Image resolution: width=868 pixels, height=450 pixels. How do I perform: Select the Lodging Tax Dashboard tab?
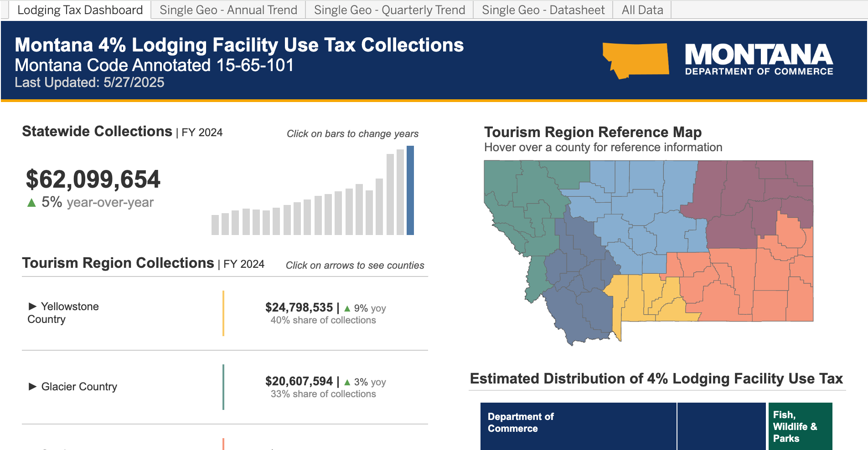coord(80,10)
